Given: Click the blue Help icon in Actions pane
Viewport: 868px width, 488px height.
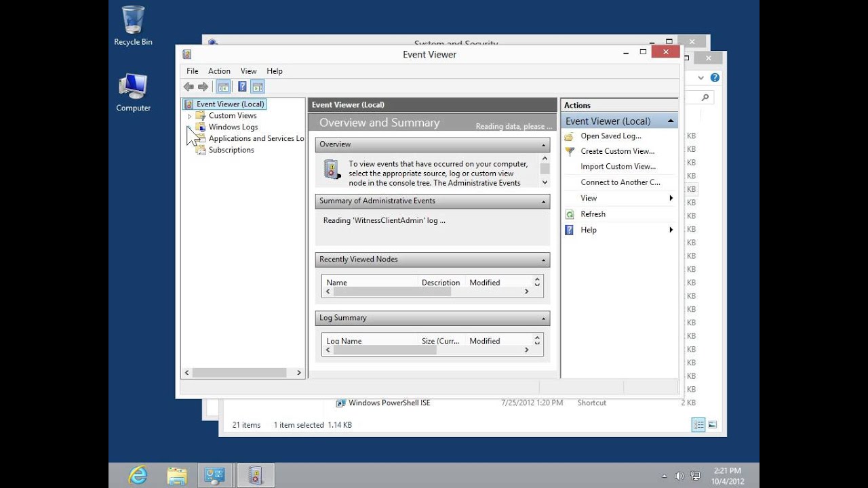Looking at the screenshot, I should [x=570, y=230].
